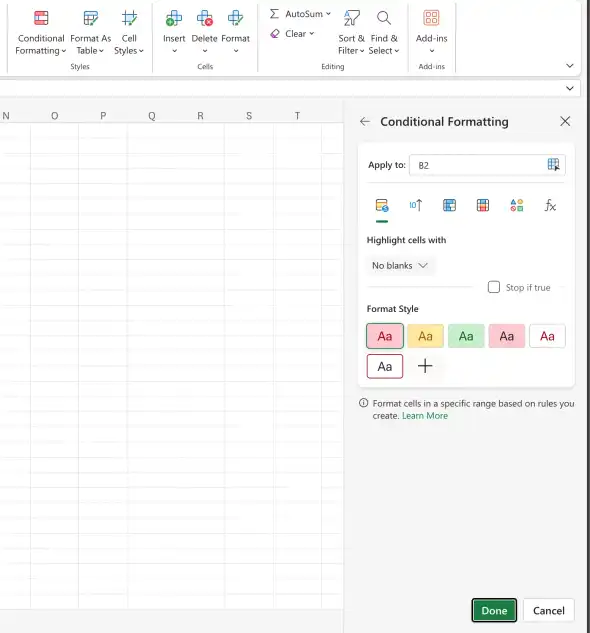590x633 pixels.
Task: Close the Conditional Formatting pane
Action: point(565,121)
